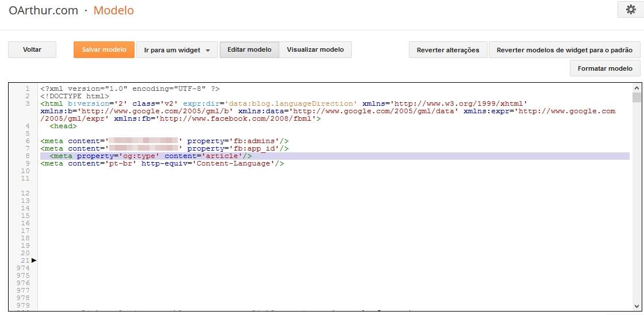Image resolution: width=644 pixels, height=315 pixels.
Task: Switch to the Visualizar modelo tab
Action: pos(315,49)
